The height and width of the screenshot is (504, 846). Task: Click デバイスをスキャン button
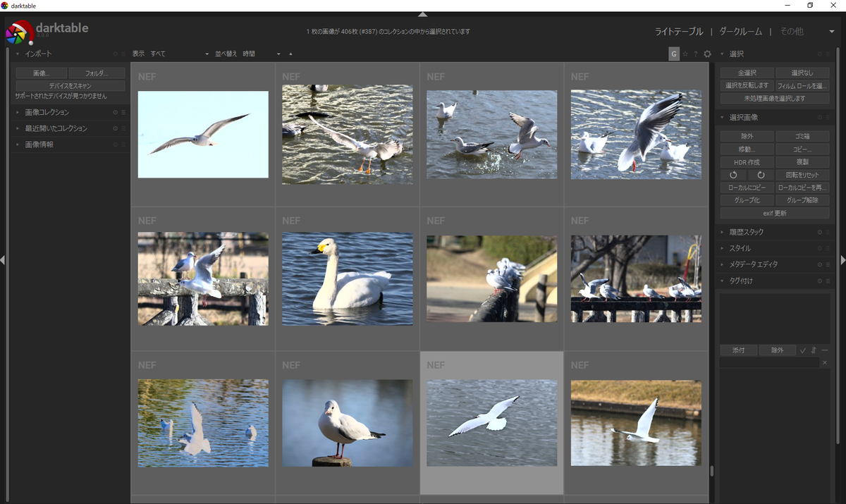coord(70,86)
